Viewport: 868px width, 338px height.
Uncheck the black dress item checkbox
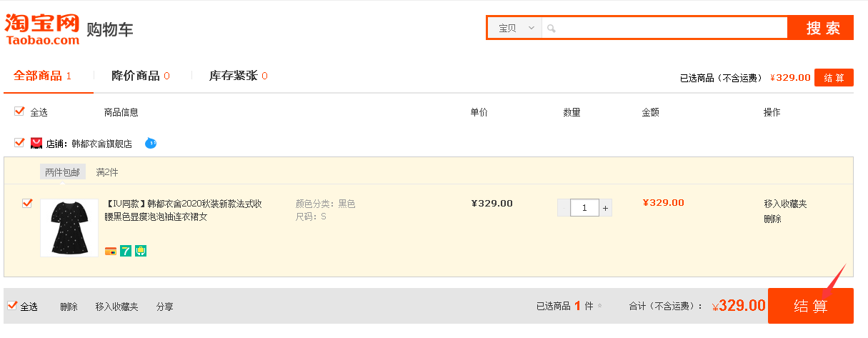click(x=27, y=203)
